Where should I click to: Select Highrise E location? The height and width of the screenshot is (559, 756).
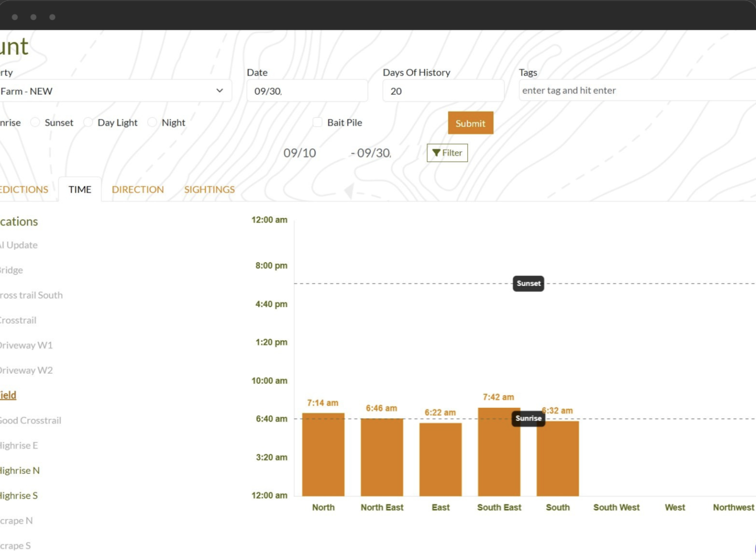19,446
